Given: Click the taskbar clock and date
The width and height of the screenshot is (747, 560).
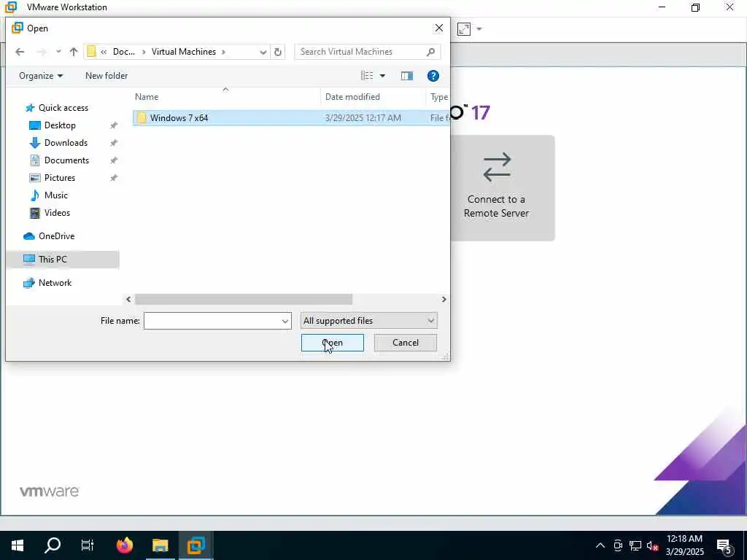Looking at the screenshot, I should [684, 545].
